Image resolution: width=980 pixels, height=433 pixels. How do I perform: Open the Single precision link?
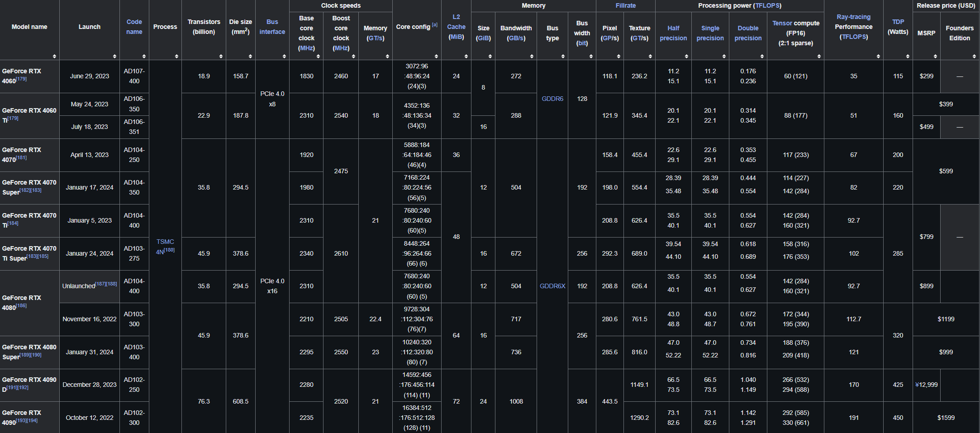tap(710, 33)
